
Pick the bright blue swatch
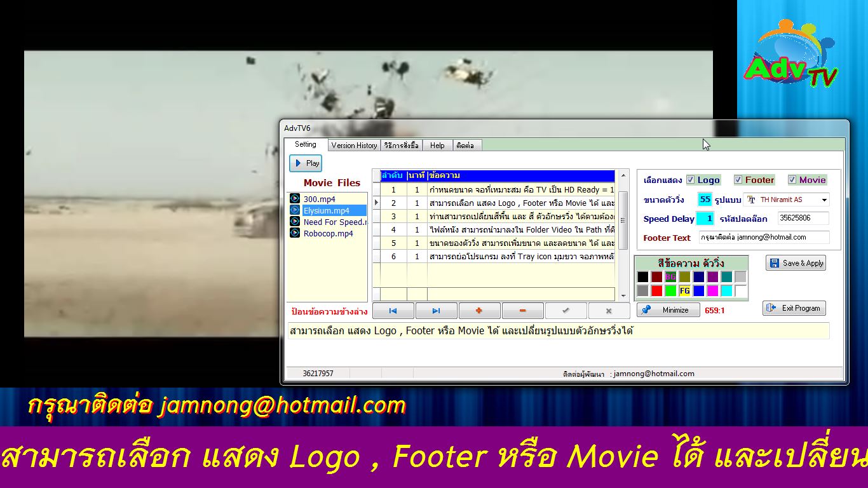point(699,291)
